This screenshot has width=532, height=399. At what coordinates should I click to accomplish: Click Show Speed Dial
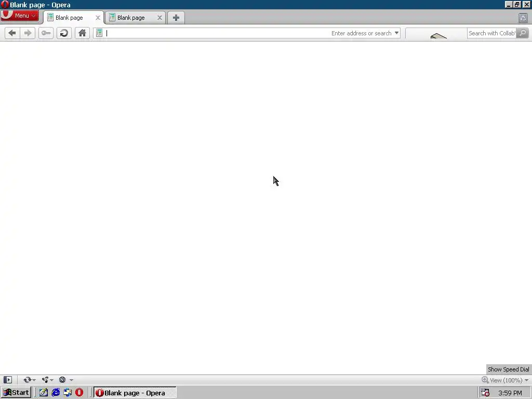508,369
